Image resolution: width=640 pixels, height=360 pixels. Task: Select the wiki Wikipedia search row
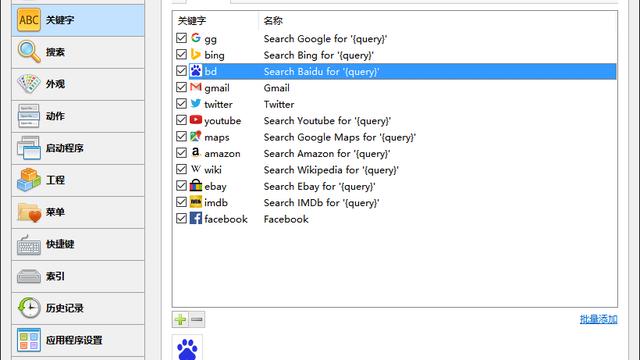tap(395, 170)
